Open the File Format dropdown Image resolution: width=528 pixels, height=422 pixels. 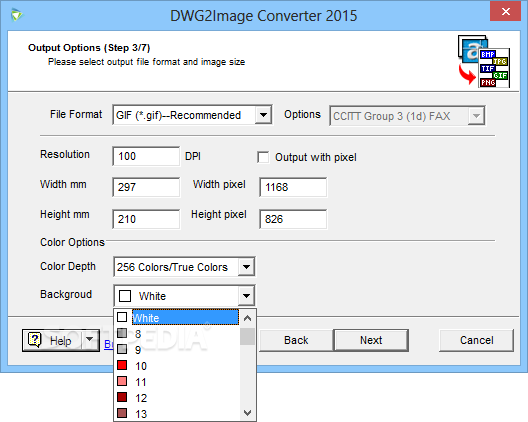tap(263, 115)
